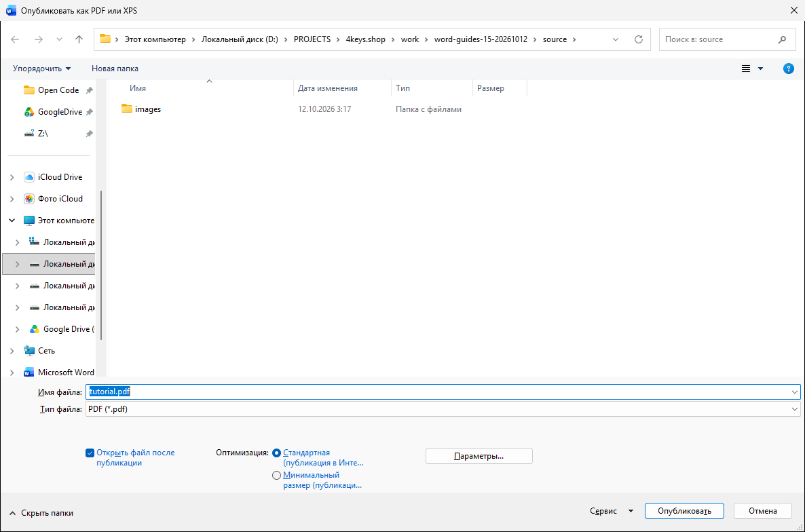805x532 pixels.
Task: Click the search magnifier icon
Action: [783, 39]
